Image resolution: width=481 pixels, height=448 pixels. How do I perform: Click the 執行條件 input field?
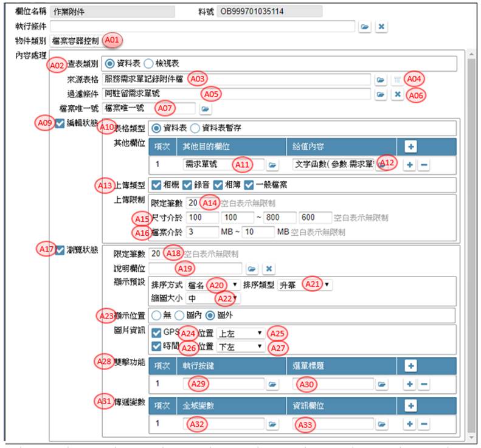coord(202,26)
